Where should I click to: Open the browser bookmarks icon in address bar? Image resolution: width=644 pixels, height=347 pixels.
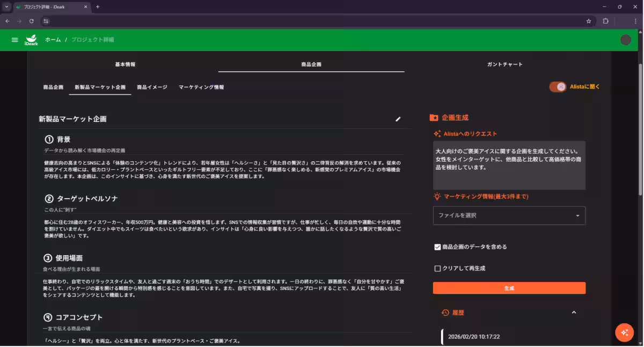pyautogui.click(x=589, y=21)
